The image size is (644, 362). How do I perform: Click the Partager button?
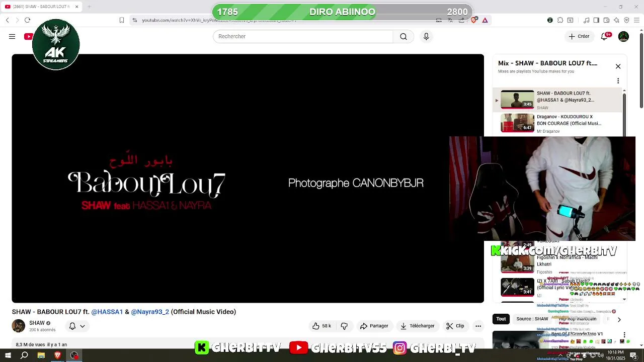click(x=374, y=326)
